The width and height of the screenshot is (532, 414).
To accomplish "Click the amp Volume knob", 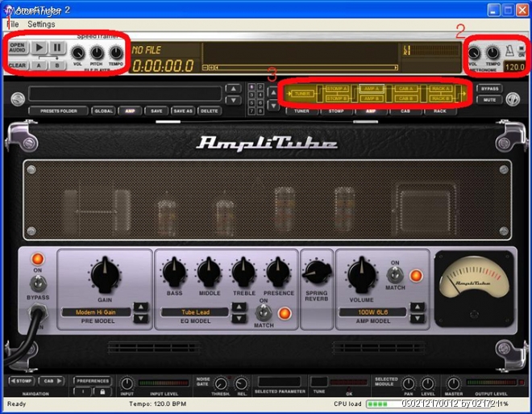I will [361, 273].
